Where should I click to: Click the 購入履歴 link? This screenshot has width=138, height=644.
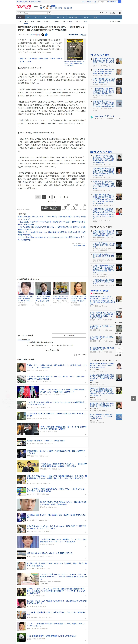tap(112, 13)
